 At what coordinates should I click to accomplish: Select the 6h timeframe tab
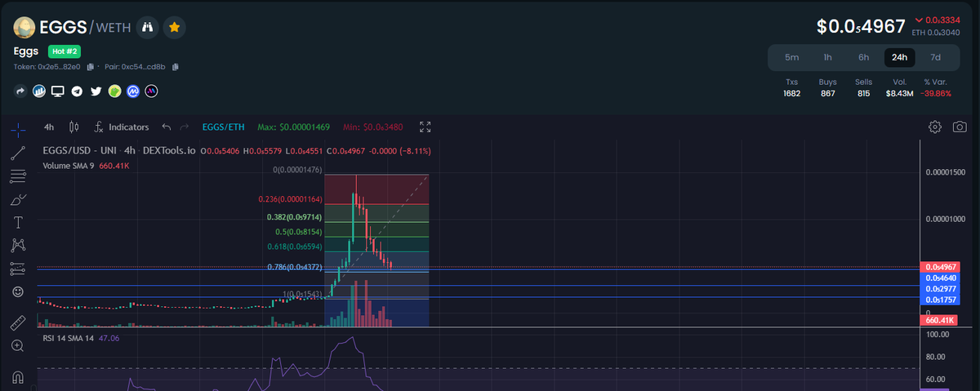pos(864,57)
